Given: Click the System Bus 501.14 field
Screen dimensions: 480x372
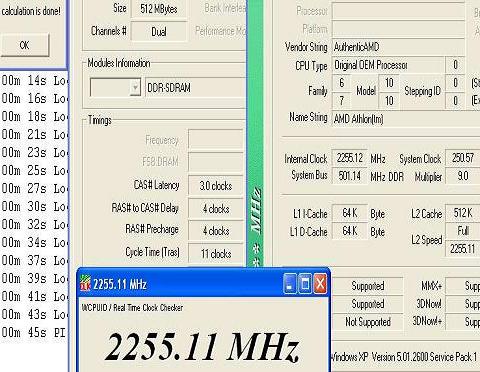Looking at the screenshot, I should pos(350,176).
